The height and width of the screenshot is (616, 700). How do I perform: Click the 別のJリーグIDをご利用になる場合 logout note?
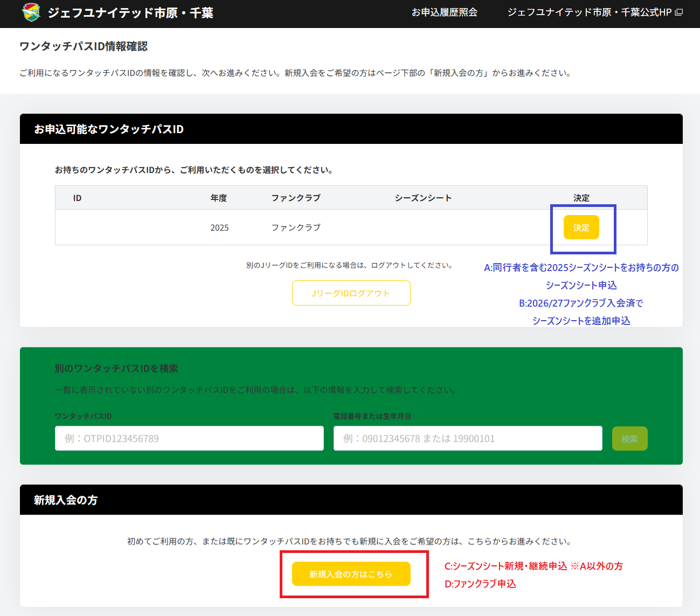[x=350, y=265]
